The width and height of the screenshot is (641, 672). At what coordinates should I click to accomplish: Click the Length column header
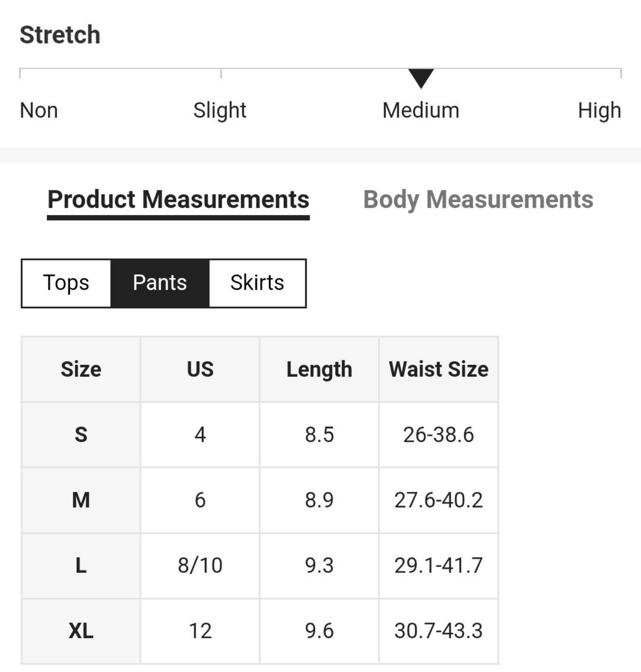(x=319, y=370)
